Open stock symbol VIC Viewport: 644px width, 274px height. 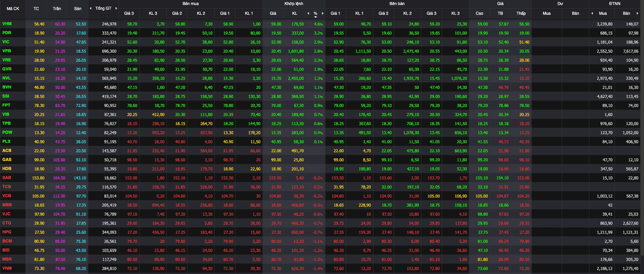coord(6,42)
